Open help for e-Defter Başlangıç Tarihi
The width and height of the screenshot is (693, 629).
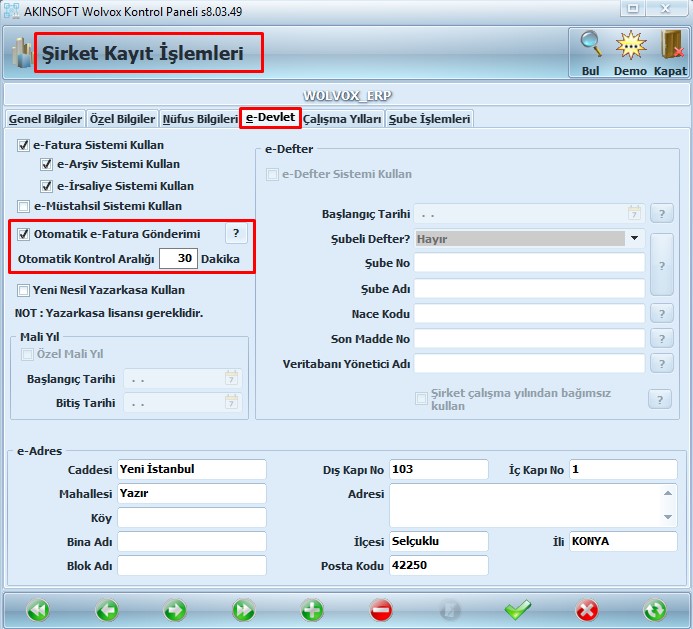[x=662, y=213]
